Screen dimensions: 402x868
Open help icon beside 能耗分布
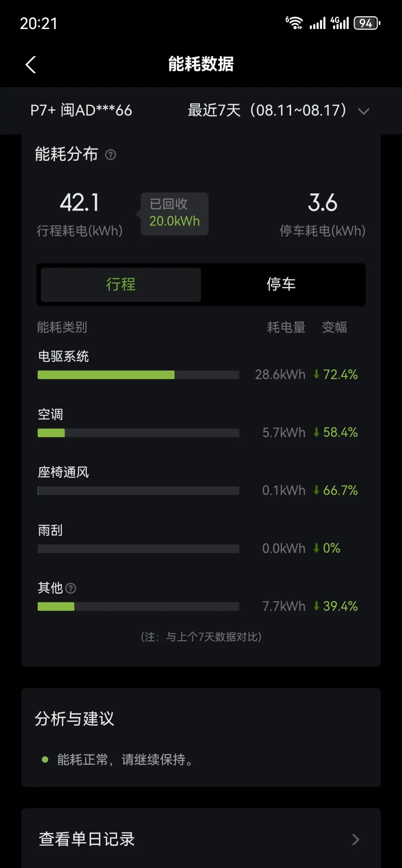(x=110, y=155)
